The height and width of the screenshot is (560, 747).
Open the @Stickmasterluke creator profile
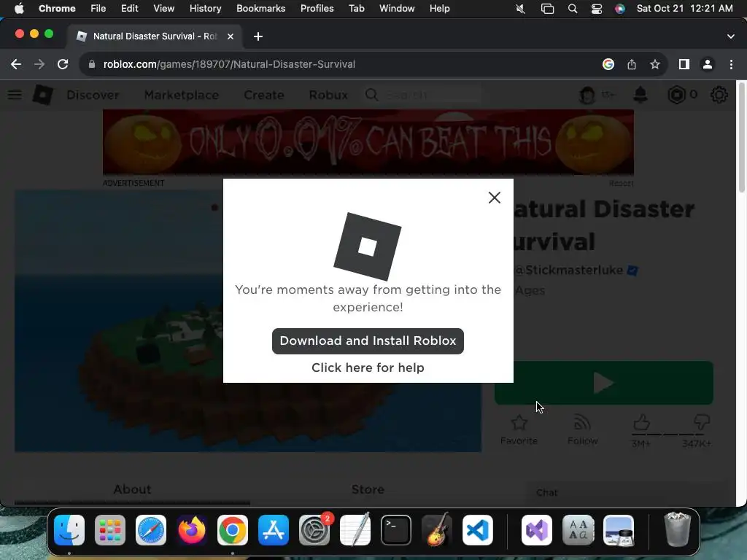point(569,270)
